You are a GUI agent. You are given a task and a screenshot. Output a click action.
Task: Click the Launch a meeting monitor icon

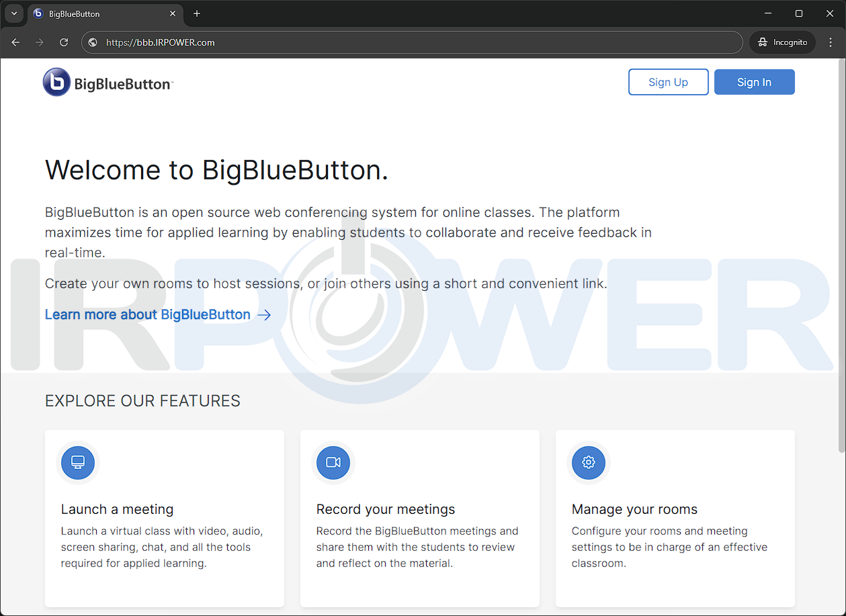click(78, 462)
